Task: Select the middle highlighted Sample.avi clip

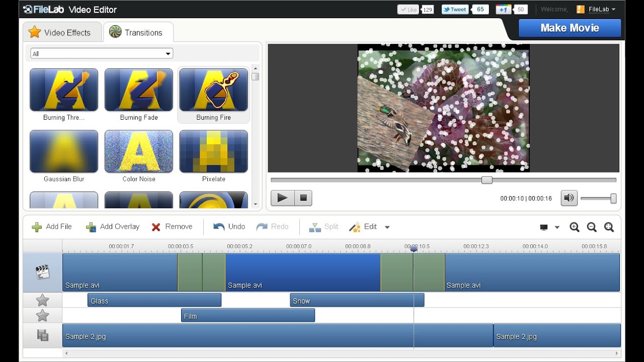Action: click(x=303, y=272)
